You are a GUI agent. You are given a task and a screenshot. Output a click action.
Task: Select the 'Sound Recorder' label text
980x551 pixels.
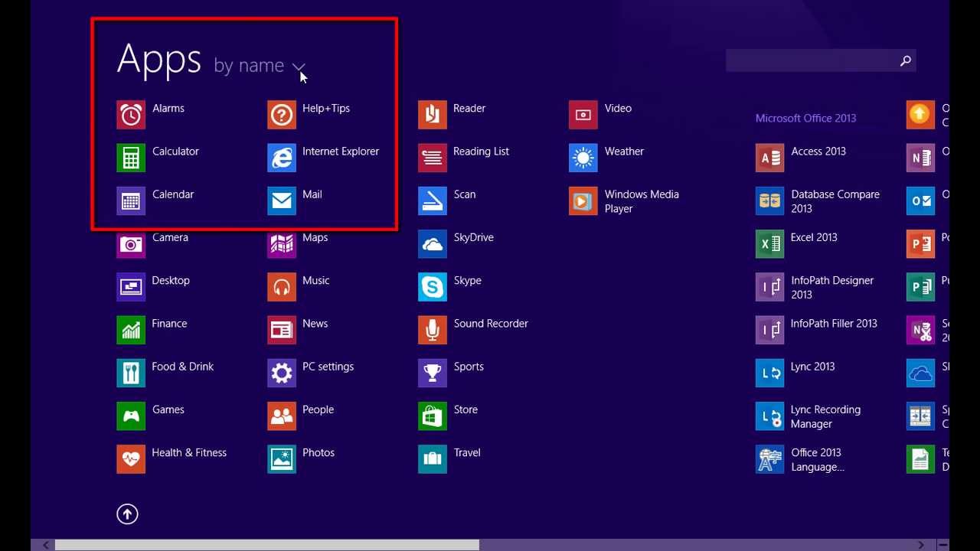[491, 324]
